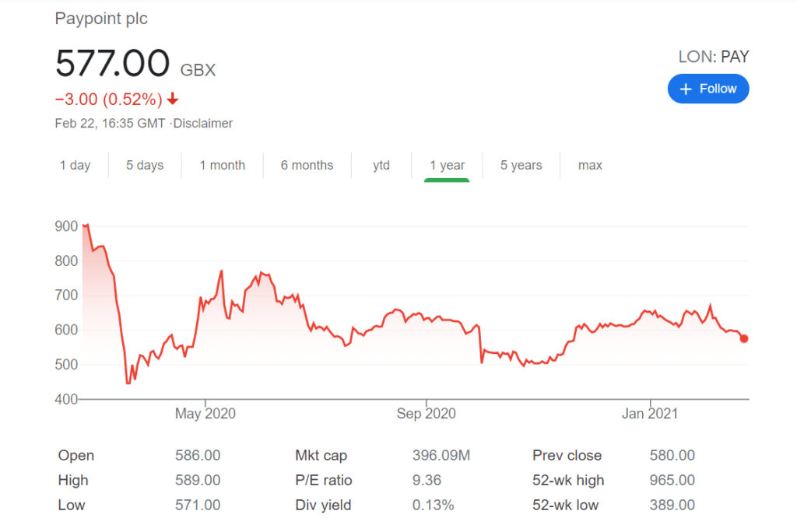Select the ytd chart range

tap(381, 165)
